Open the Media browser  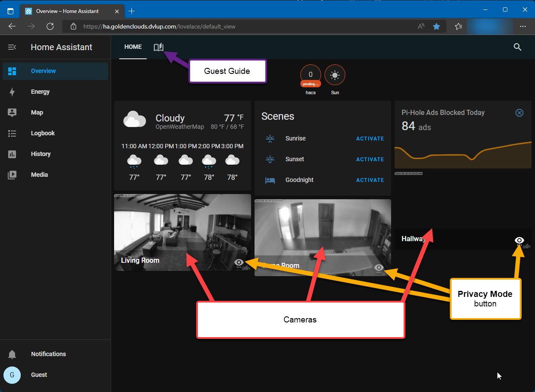(39, 175)
